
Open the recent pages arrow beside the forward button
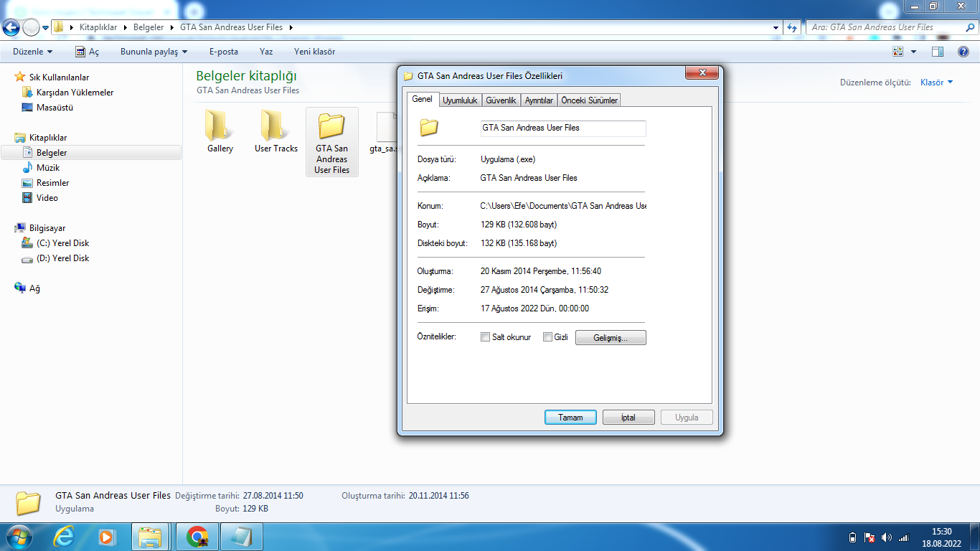coord(46,28)
